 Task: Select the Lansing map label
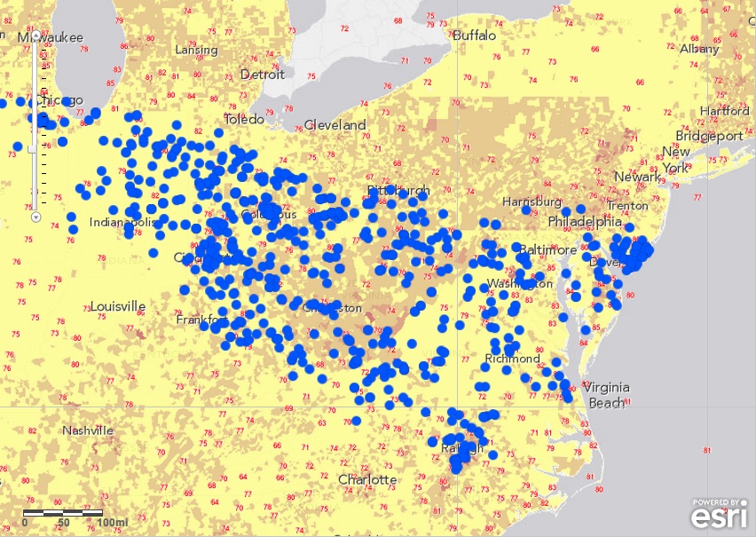(x=196, y=50)
